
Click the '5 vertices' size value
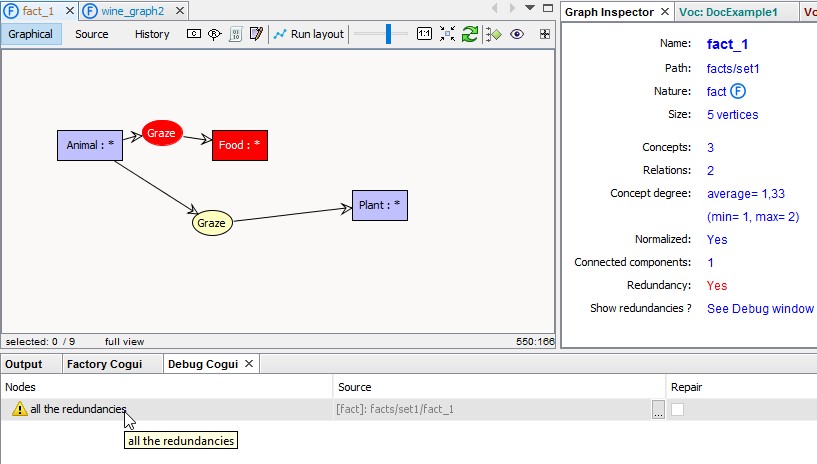[x=733, y=115]
